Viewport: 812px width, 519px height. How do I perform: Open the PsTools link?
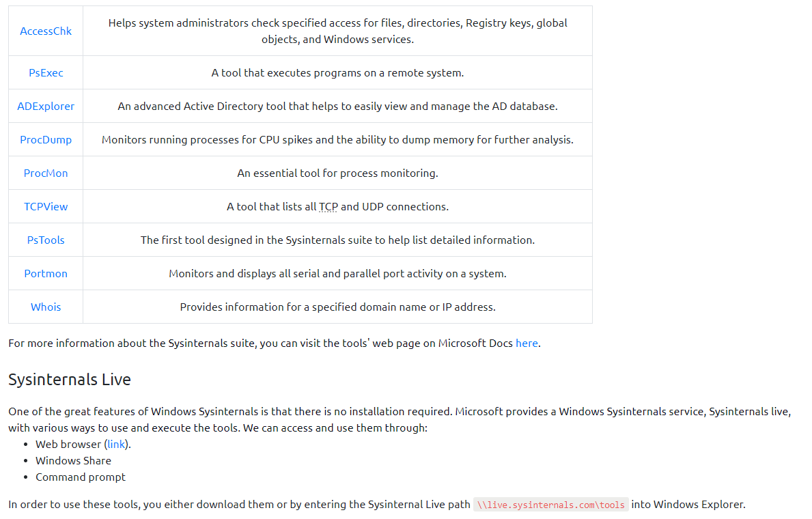[x=46, y=240]
